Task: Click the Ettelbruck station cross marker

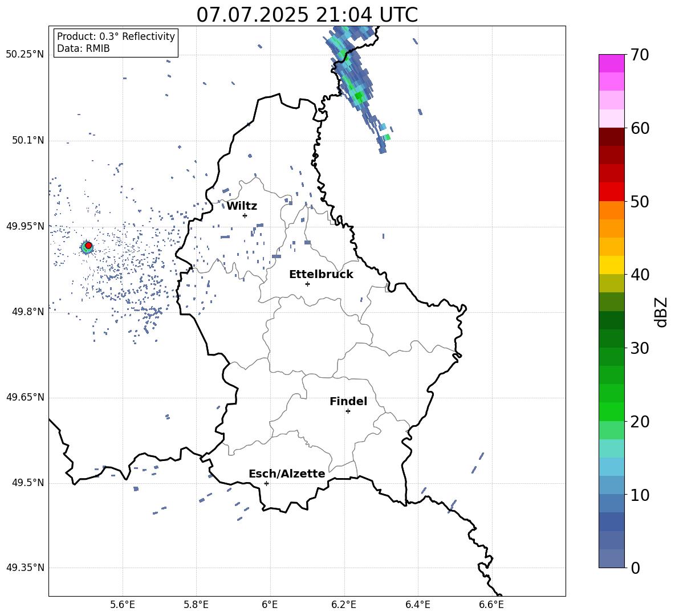Action: [307, 284]
